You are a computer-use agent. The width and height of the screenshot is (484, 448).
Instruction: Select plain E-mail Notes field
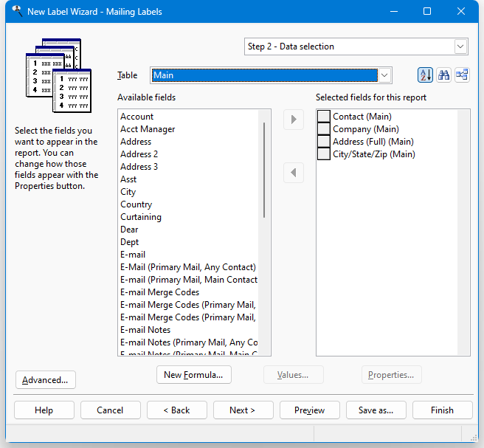coord(145,330)
